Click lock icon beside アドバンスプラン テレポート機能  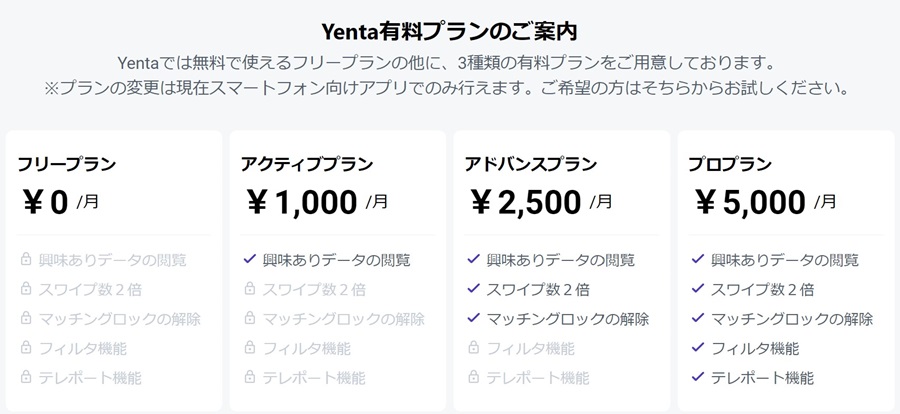coord(474,377)
